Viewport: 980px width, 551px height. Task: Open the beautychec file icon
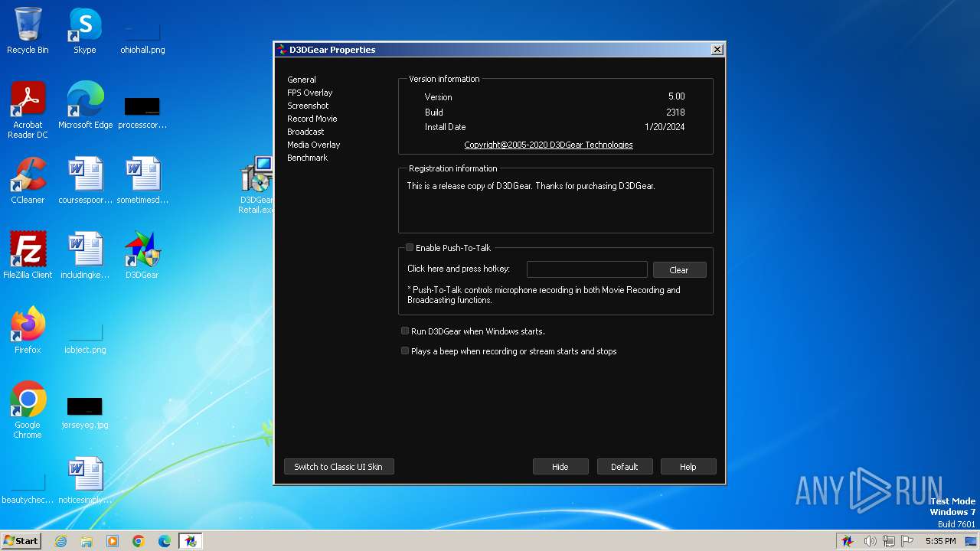tap(28, 487)
